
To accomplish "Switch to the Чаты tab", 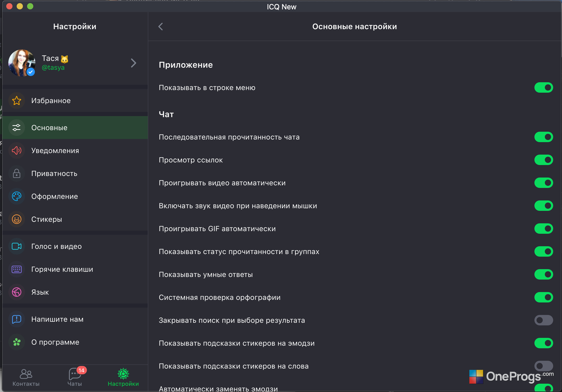I will click(x=75, y=378).
